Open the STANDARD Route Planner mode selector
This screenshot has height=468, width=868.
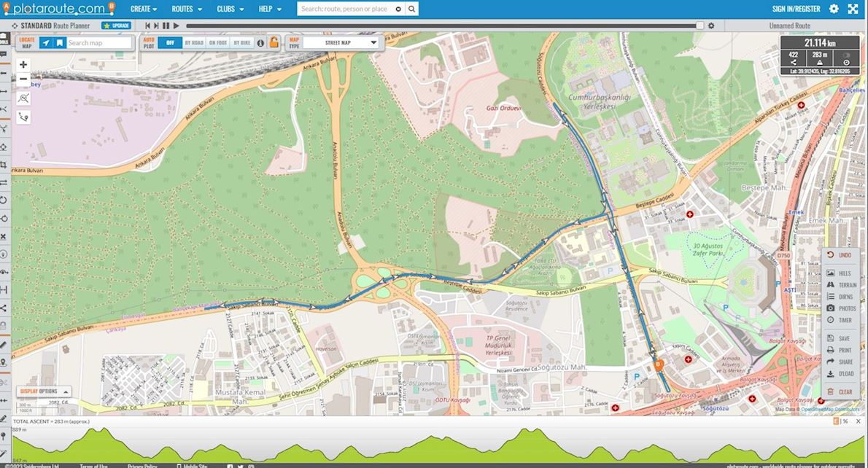pos(50,26)
